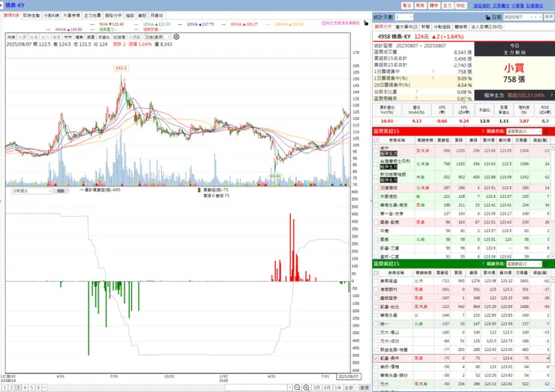Viewport: 555px width, 392px height.
Task: Switch to the 主力地圖 tab
Action: pyautogui.click(x=92, y=16)
